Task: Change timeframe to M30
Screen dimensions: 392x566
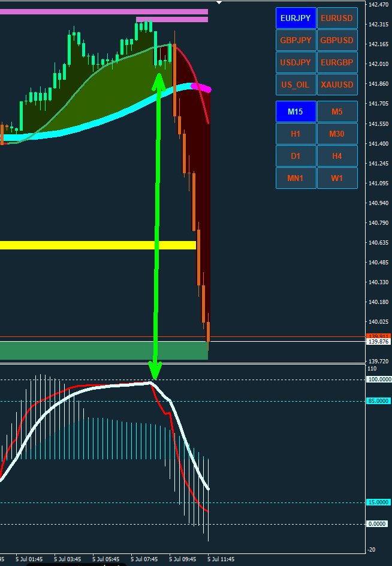Action: click(337, 134)
